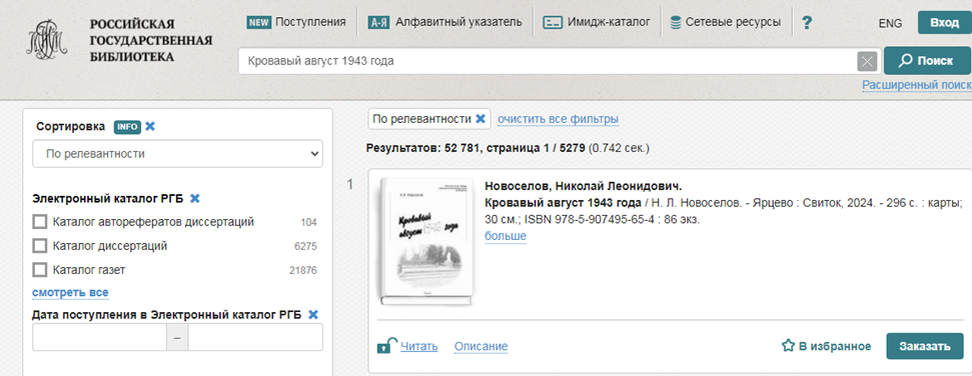972x376 pixels.
Task: Click the Вход login button
Action: pos(944,23)
